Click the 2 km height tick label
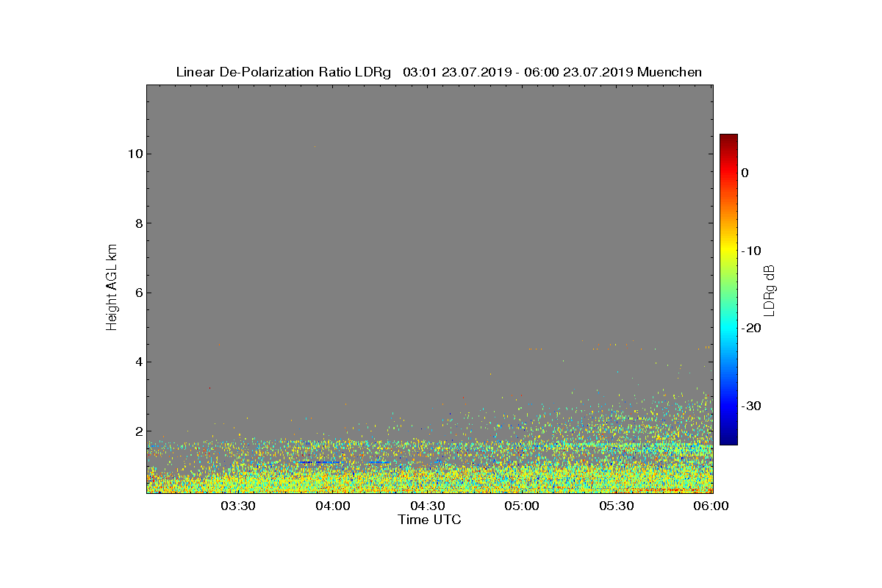 click(x=137, y=431)
